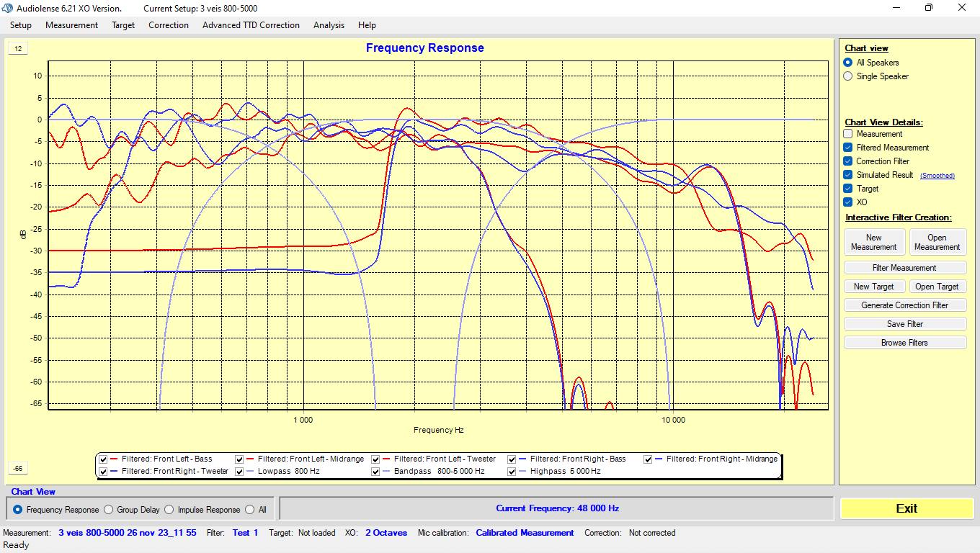Click Generate Correction Filter

905,305
